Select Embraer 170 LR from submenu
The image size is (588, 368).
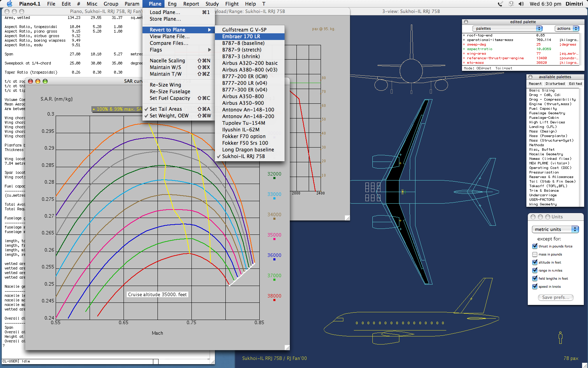tap(250, 36)
